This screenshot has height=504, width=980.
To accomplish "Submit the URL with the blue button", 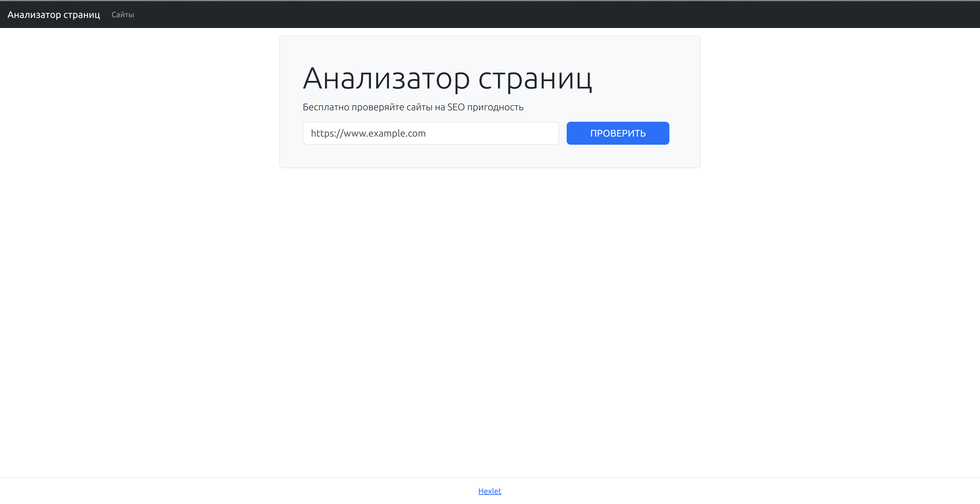I will point(617,133).
